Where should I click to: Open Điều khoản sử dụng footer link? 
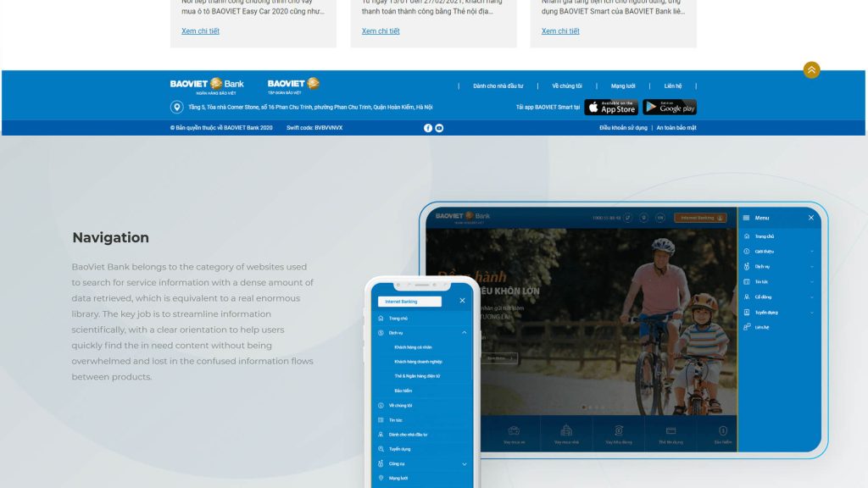(623, 128)
